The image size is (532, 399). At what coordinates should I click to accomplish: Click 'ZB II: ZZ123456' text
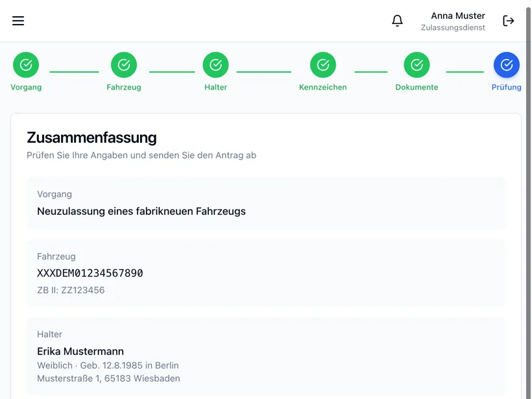pos(71,290)
